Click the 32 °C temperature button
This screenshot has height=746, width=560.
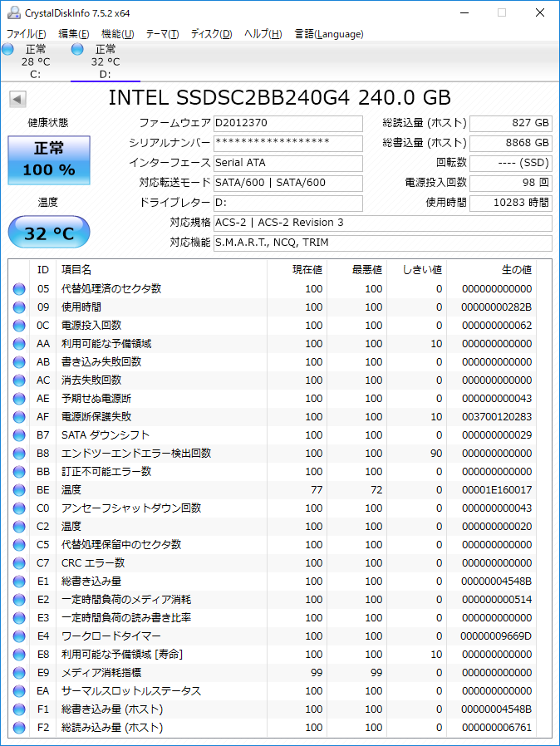(48, 233)
